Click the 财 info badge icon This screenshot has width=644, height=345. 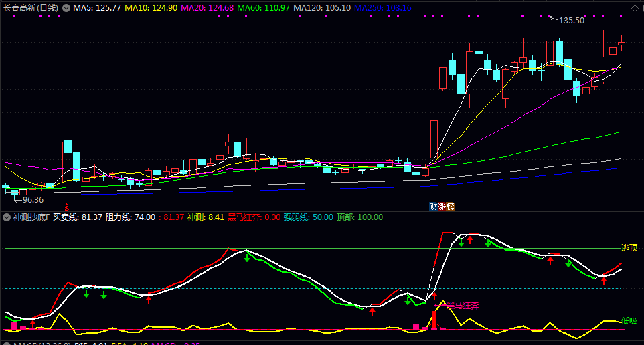(x=433, y=207)
